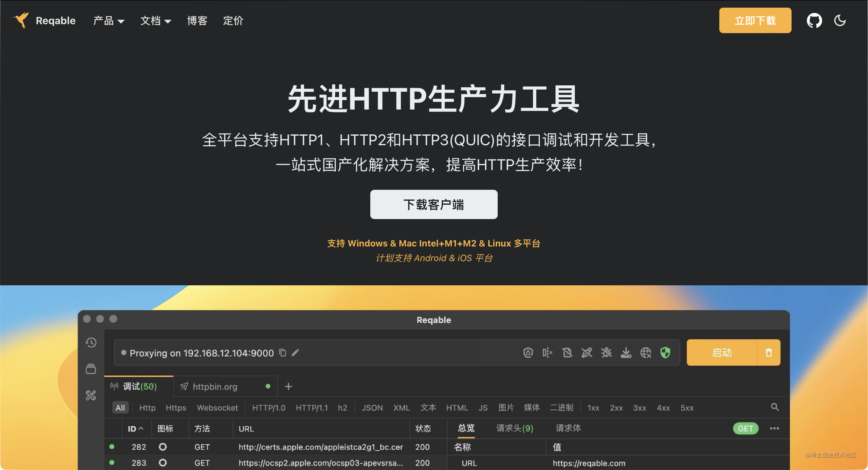This screenshot has height=470, width=868.
Task: Select the JSON filter
Action: coord(372,408)
